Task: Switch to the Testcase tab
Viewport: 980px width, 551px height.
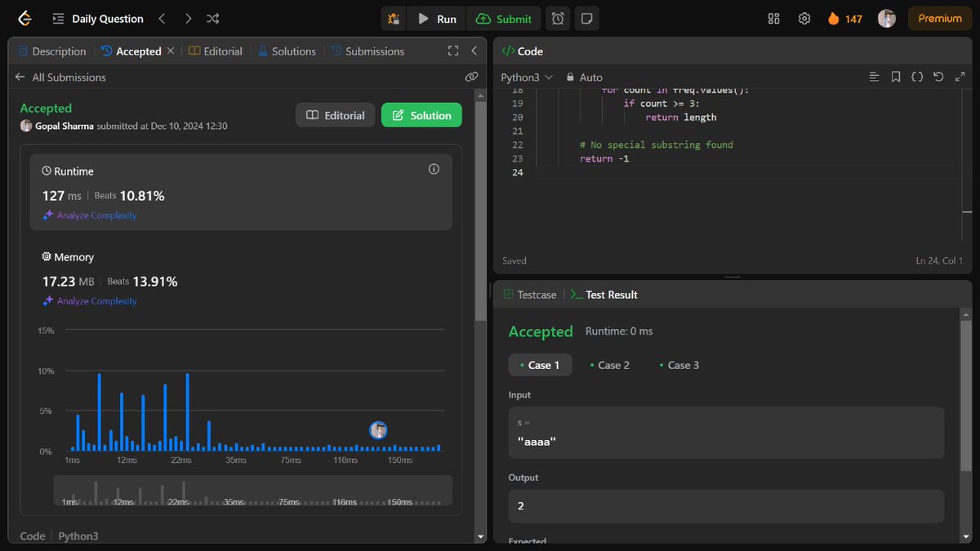Action: click(530, 295)
